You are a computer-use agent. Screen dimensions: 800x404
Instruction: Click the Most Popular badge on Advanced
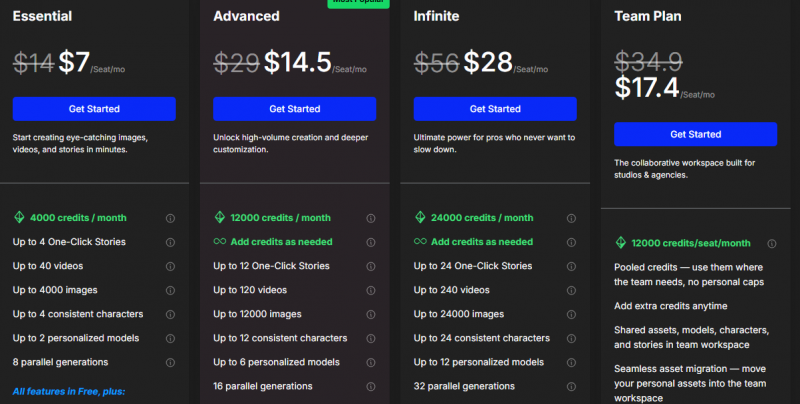pyautogui.click(x=359, y=4)
